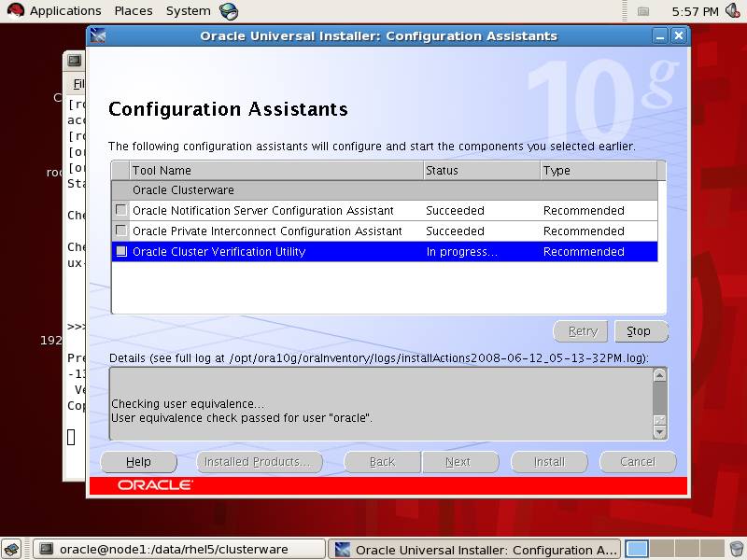
Task: Toggle checkbox for Oracle Notification Server Configuration Assistant
Action: point(121,210)
